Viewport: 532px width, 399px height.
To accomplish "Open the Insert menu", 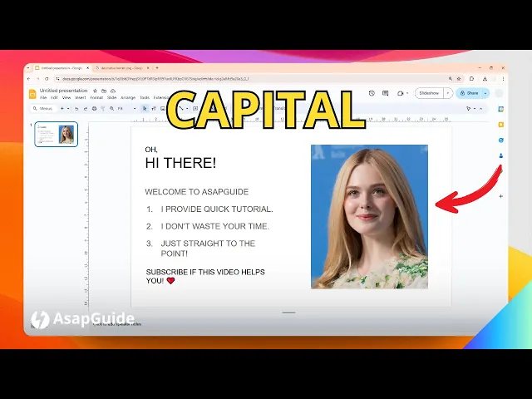I will 81,98.
